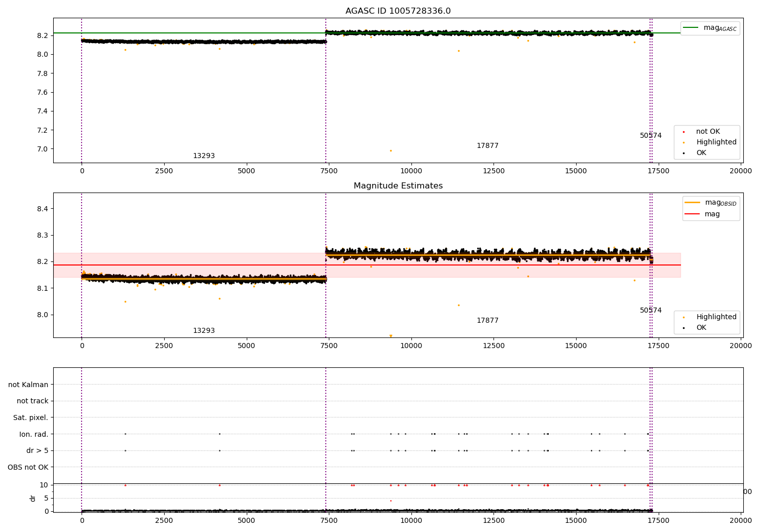Viewport: 760px width, 532px height.
Task: Click the 5 tick on dr axis
Action: pos(46,498)
